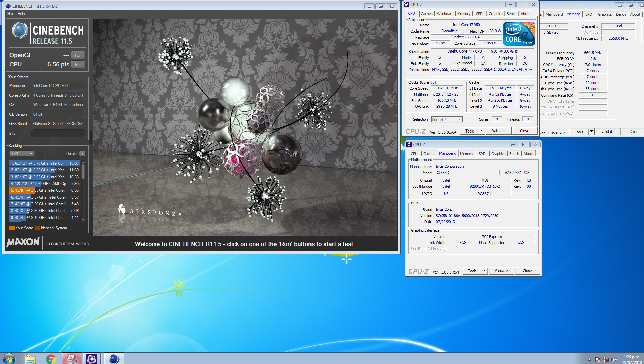Image resolution: width=644 pixels, height=364 pixels.
Task: Select ranking row 4 12C/12T @ 2.62 GHz AMD
Action: point(45,184)
